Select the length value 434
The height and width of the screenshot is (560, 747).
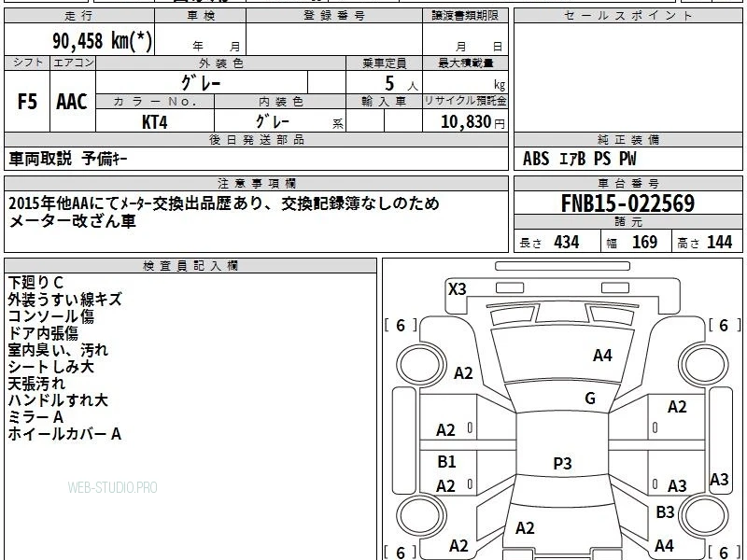tap(567, 243)
